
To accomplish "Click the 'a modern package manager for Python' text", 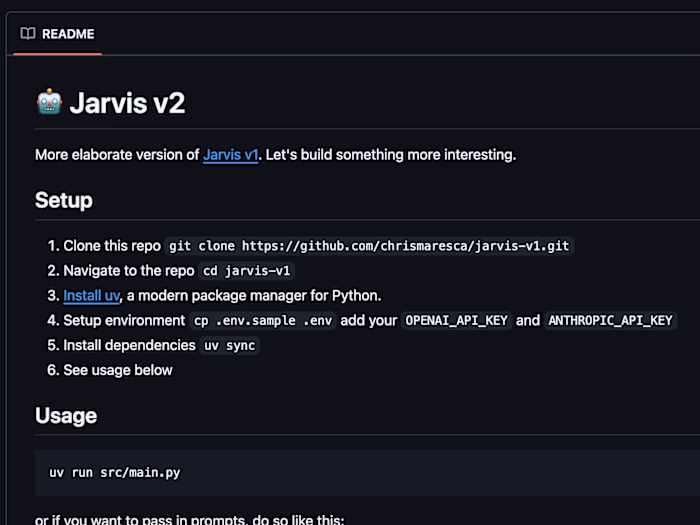I will click(254, 296).
